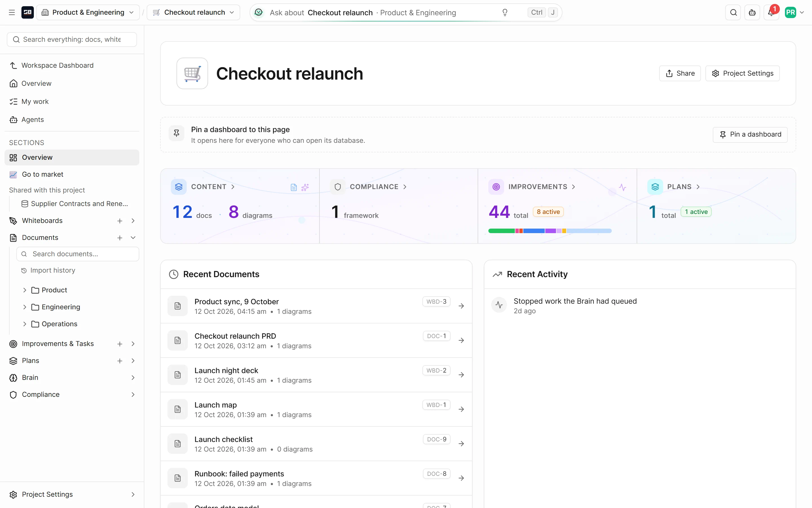Open workspace Overview with home icon
Image resolution: width=812 pixels, height=508 pixels.
coord(72,83)
